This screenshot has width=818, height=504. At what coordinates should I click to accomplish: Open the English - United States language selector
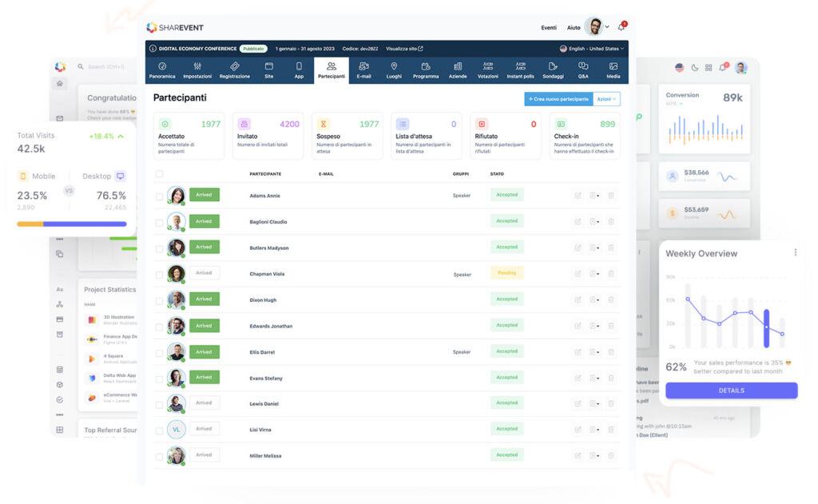(592, 49)
